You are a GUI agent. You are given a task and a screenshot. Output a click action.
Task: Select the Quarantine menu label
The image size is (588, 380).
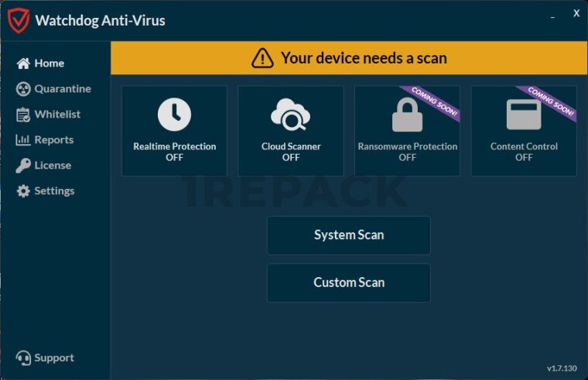coord(63,89)
